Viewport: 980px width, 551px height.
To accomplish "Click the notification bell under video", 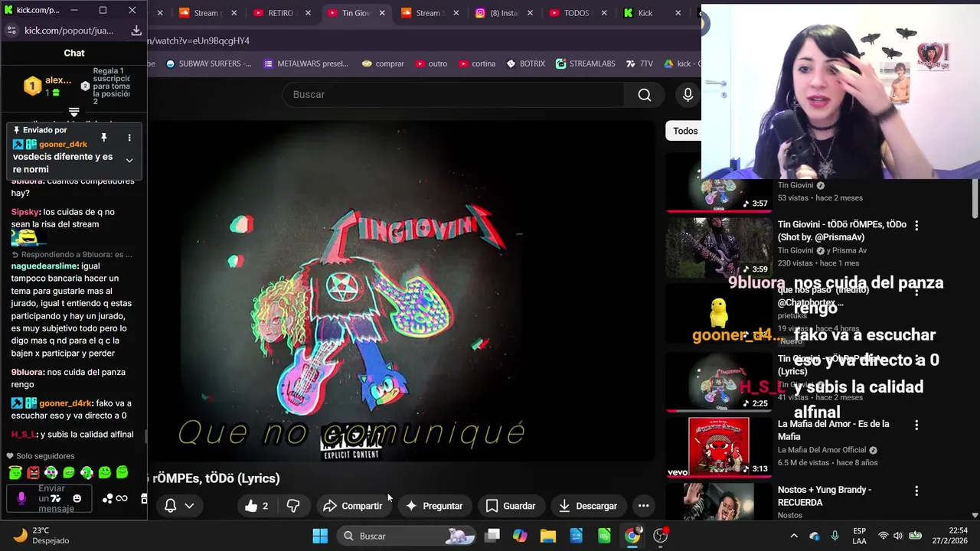I will tap(170, 506).
